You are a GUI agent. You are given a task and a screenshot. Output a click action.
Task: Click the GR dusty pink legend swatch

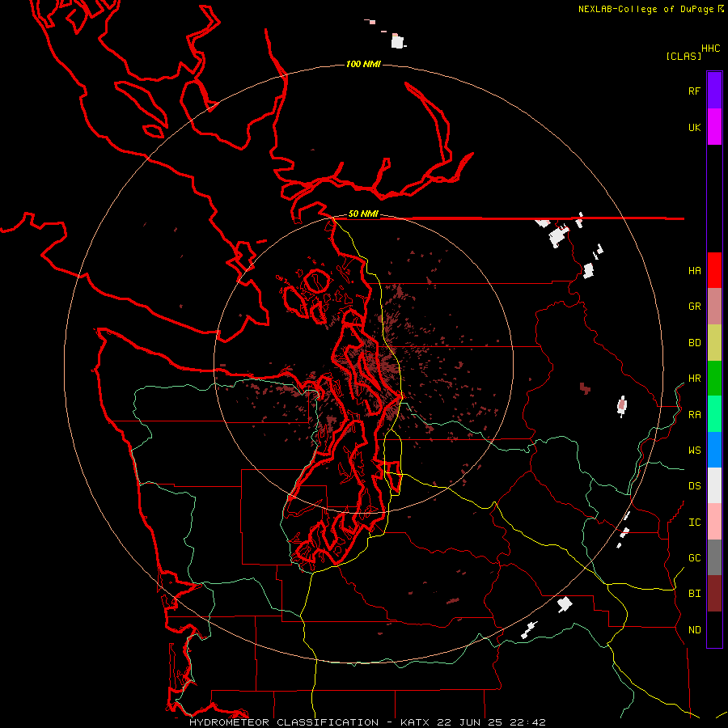(714, 307)
